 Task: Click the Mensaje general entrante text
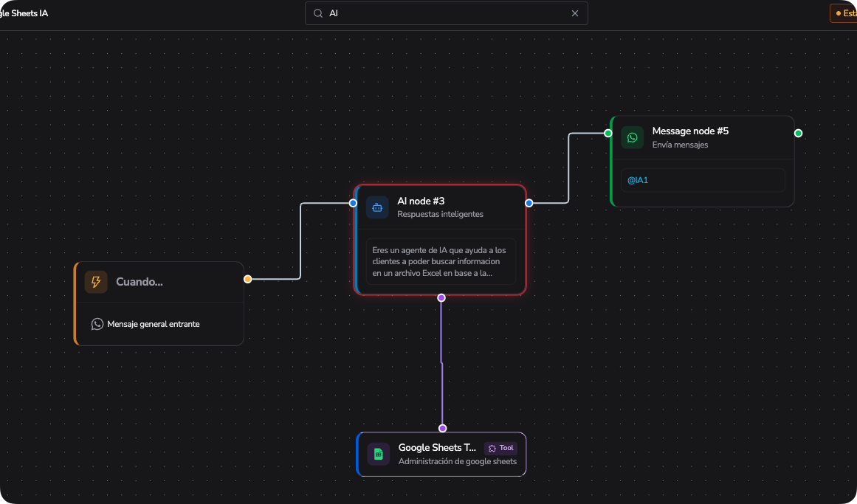point(154,324)
